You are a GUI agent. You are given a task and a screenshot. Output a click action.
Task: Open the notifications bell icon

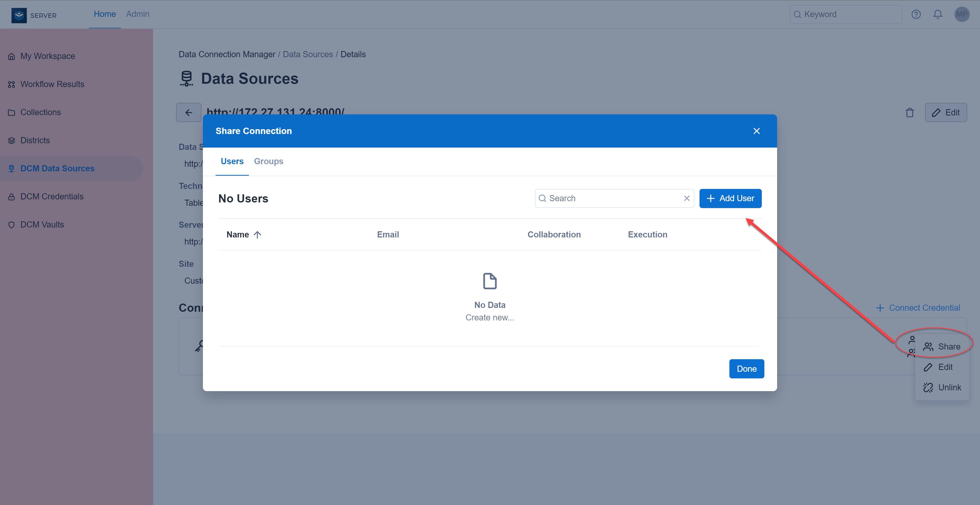(x=938, y=15)
